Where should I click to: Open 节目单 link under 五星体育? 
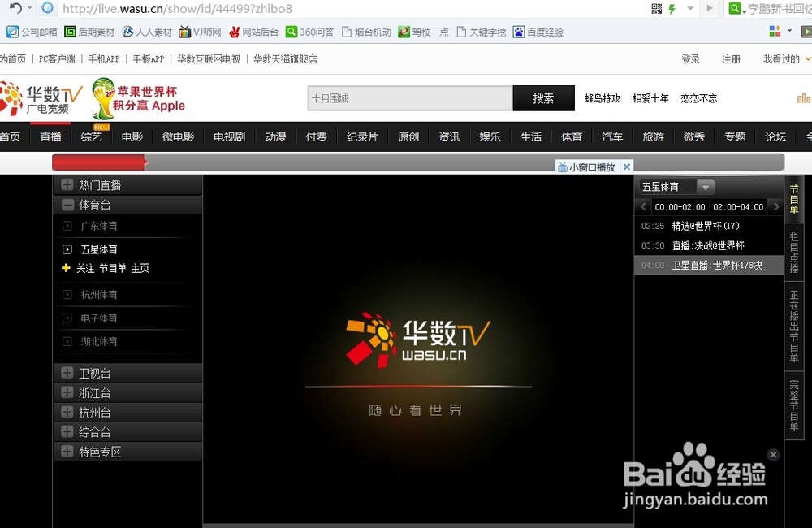tap(112, 268)
